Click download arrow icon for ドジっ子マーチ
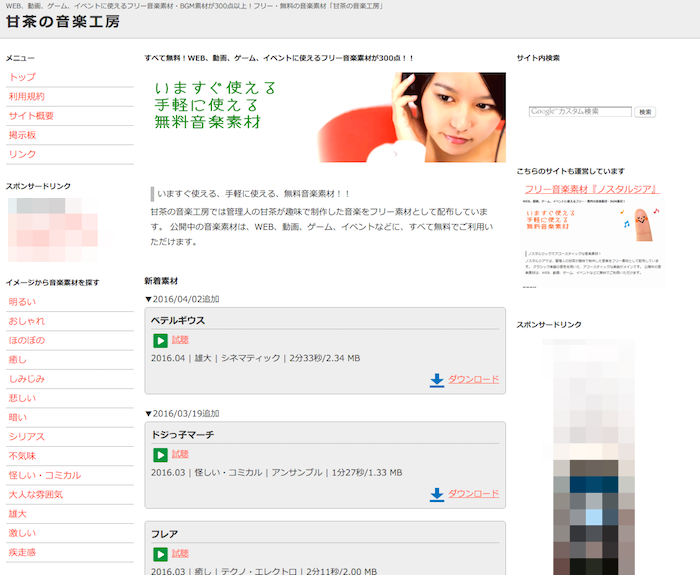 tap(437, 494)
